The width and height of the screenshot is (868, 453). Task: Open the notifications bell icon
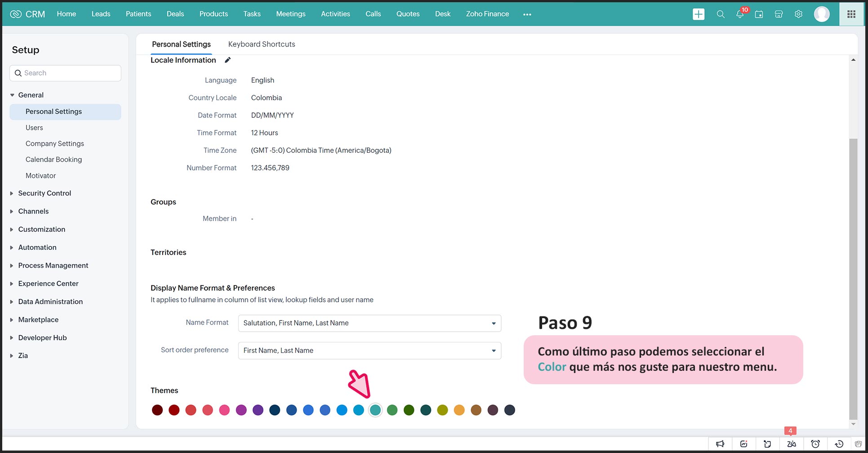point(739,14)
